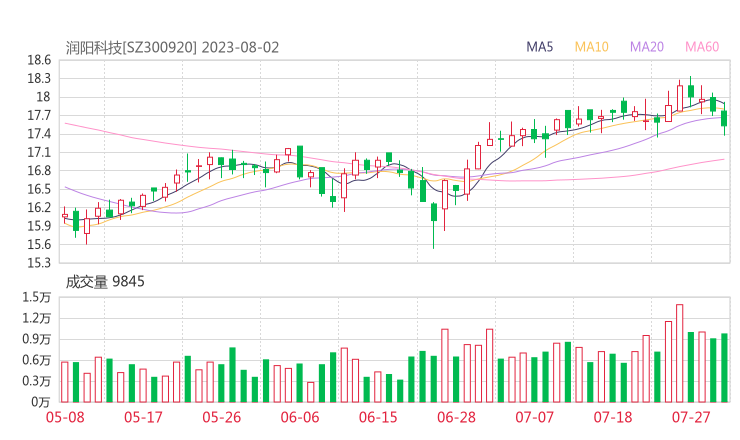The width and height of the screenshot is (740, 440).
Task: Click the 15.3 price axis value
Action: click(x=39, y=262)
